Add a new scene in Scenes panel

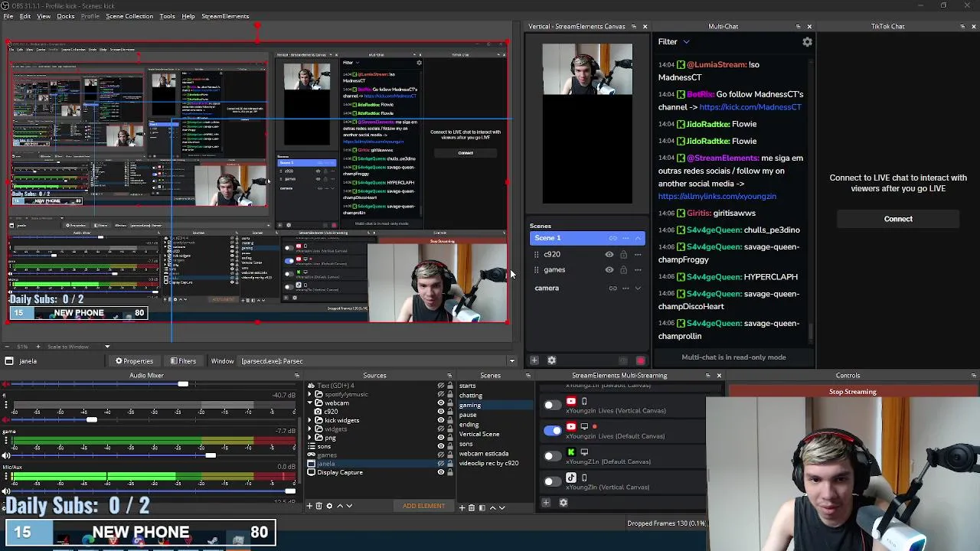point(462,507)
